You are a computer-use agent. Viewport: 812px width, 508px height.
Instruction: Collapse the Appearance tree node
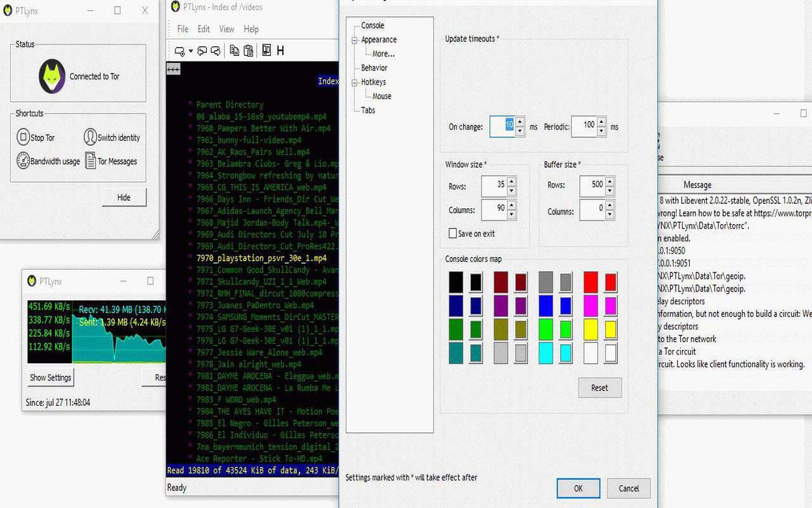pos(355,39)
